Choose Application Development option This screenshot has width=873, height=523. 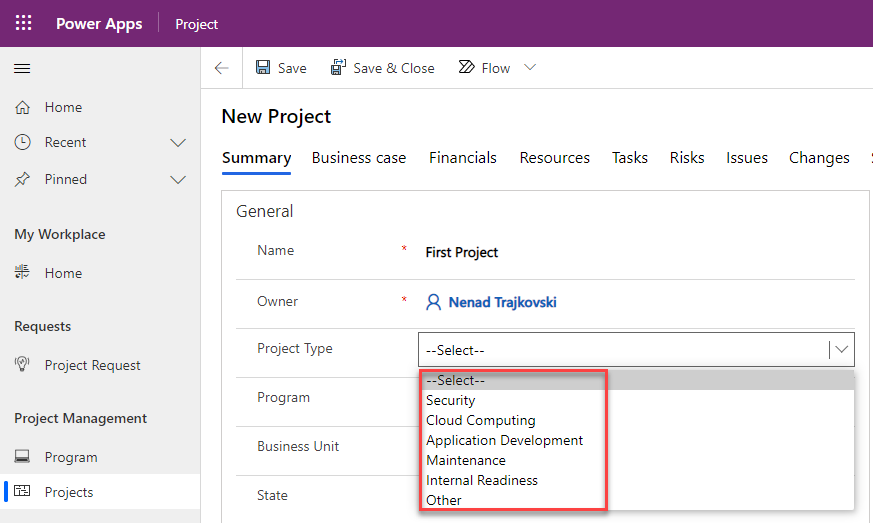(504, 441)
